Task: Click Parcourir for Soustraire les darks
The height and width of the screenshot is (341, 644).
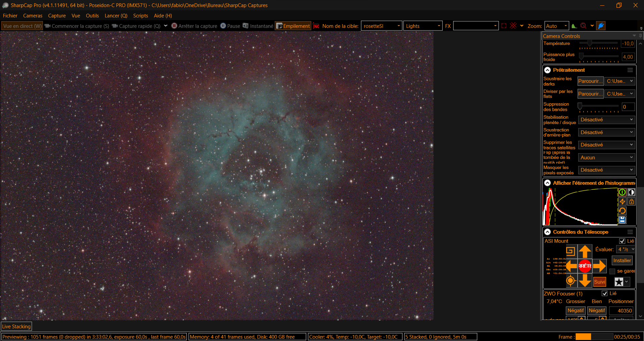Action: (x=590, y=81)
